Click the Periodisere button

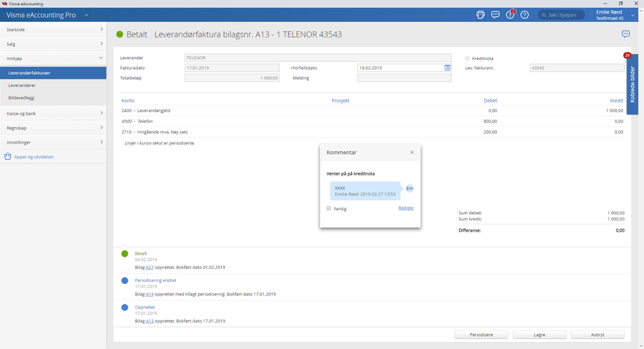(x=482, y=335)
